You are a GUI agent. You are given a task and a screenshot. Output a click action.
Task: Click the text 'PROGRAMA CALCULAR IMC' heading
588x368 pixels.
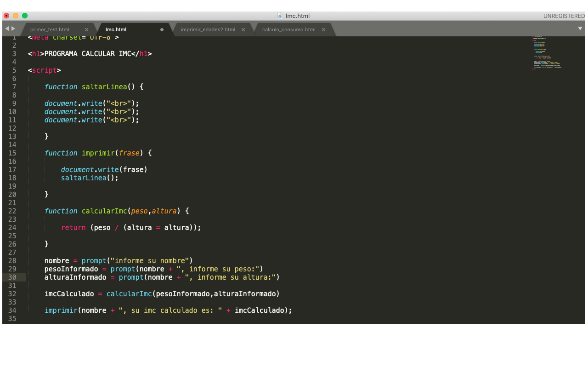pos(88,54)
